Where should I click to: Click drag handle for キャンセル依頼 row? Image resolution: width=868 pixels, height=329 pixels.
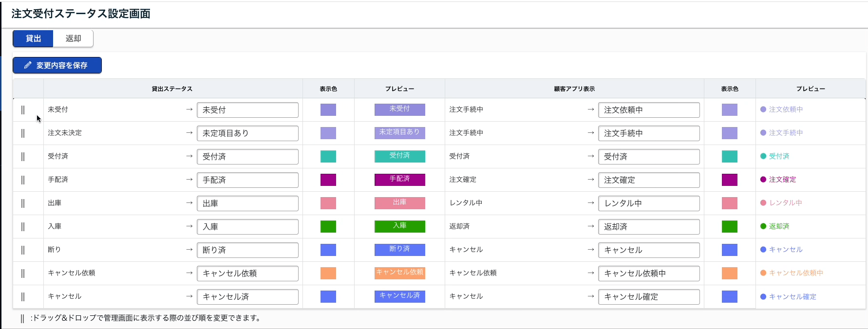(x=23, y=274)
